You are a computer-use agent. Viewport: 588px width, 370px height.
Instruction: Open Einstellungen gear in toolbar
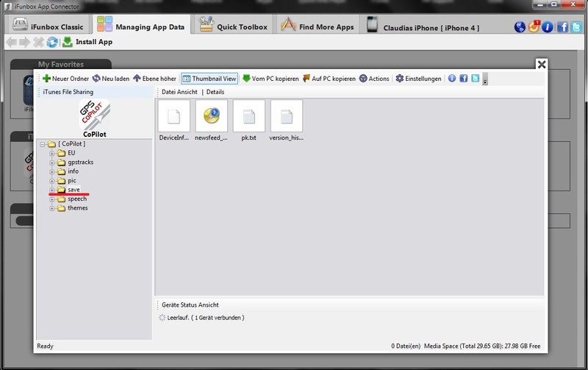(400, 79)
